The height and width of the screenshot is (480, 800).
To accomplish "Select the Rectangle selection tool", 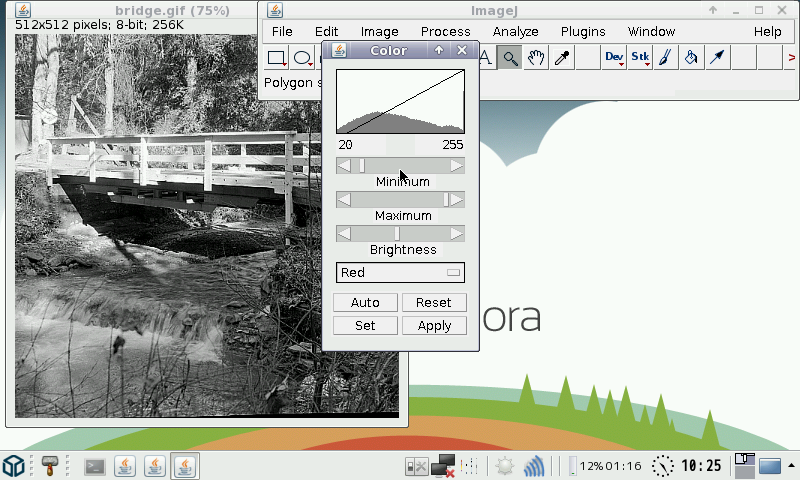I will point(277,58).
